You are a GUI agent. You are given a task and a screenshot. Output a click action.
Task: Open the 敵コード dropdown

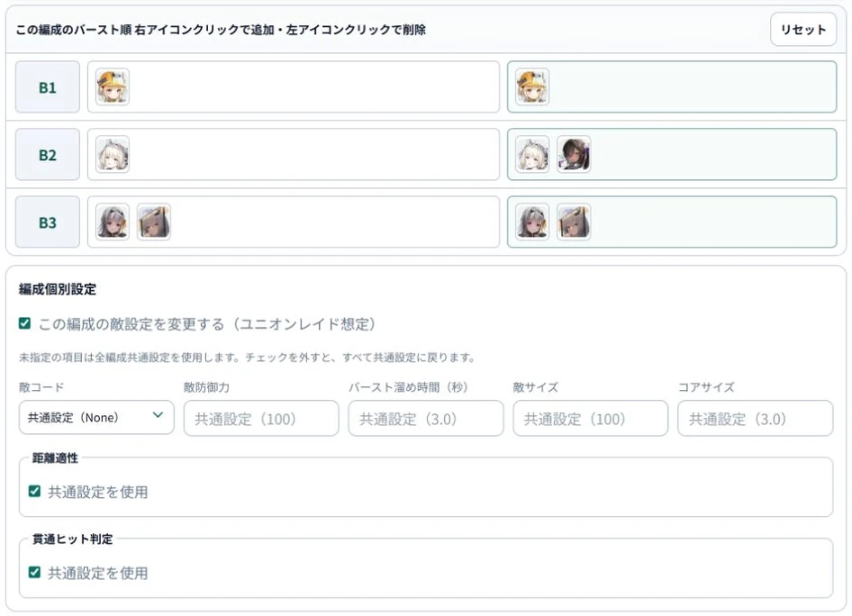click(96, 418)
